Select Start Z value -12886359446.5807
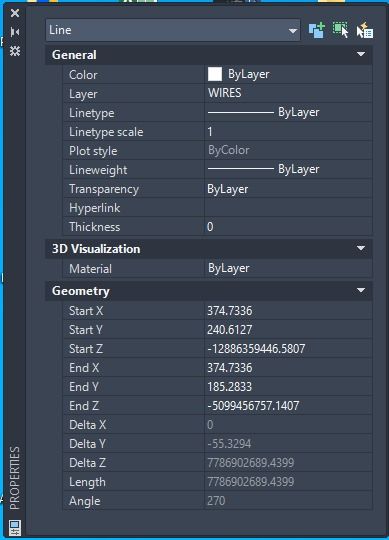This screenshot has height=540, width=389. click(x=256, y=349)
